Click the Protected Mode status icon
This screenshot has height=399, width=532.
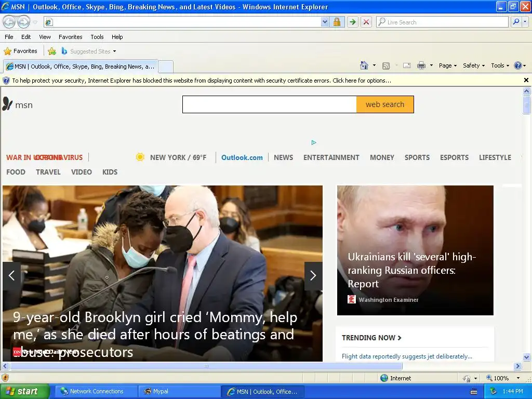(x=467, y=378)
